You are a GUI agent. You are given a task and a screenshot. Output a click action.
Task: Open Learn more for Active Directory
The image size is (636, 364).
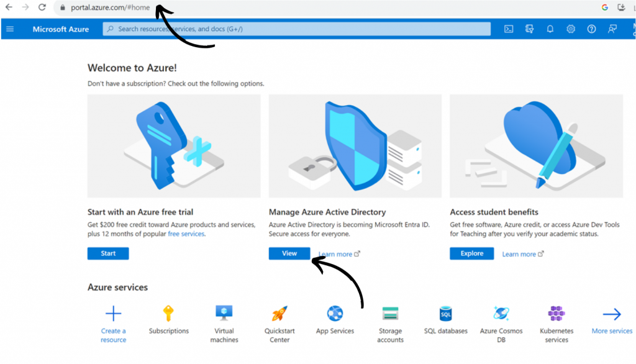339,254
